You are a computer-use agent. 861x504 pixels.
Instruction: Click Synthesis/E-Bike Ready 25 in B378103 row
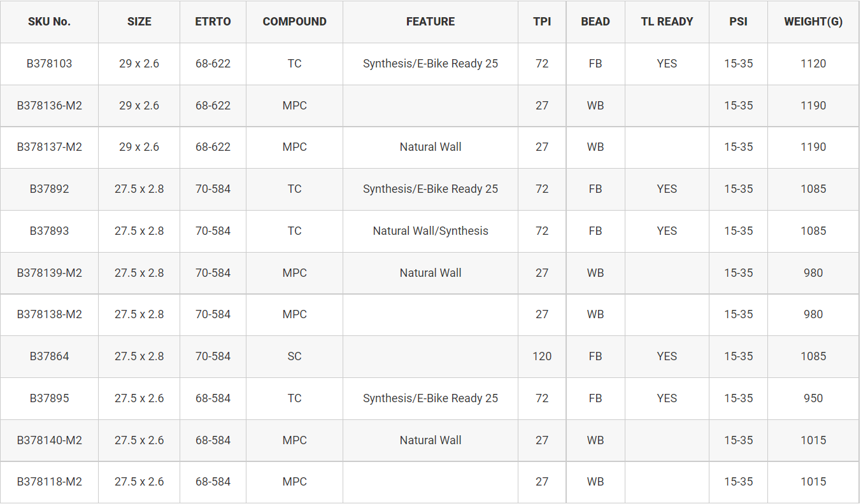[x=430, y=64]
